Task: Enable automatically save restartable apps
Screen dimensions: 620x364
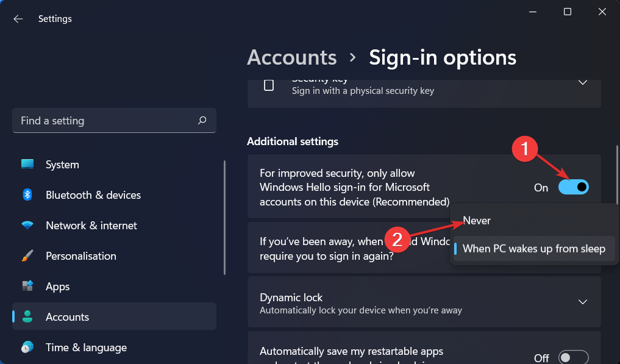Action: [x=572, y=357]
